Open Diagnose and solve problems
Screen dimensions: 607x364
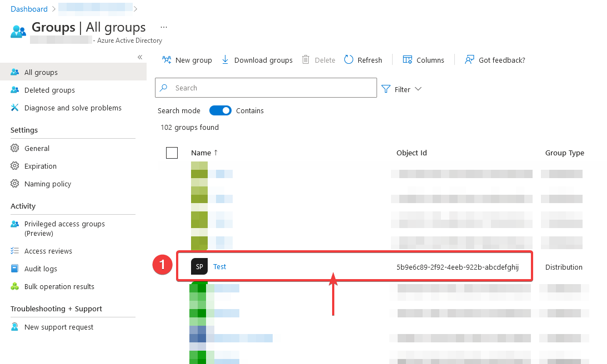[73, 108]
